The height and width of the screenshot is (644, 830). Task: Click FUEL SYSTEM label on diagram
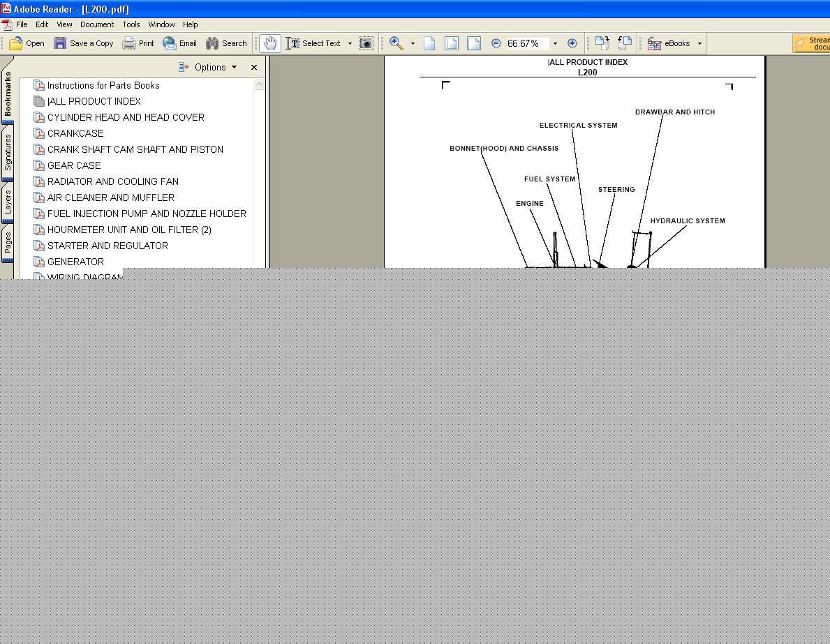click(549, 179)
